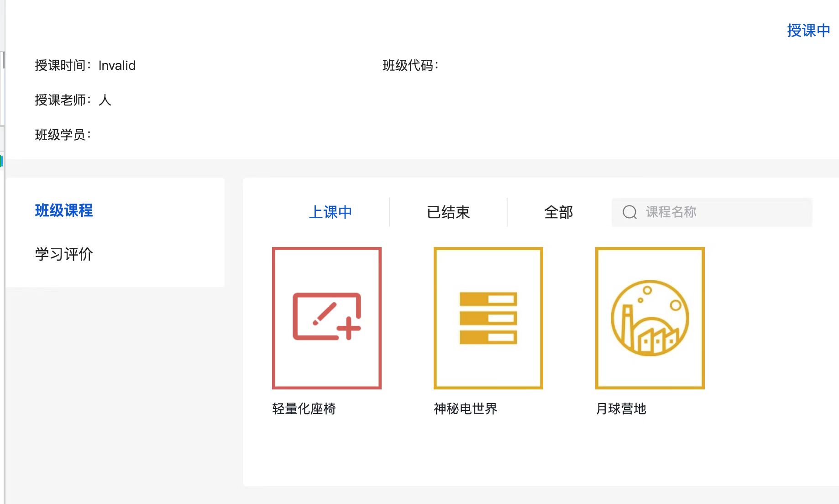Screen dimensions: 839x504
Task: Select 学习评价 in the sidebar
Action: point(64,254)
